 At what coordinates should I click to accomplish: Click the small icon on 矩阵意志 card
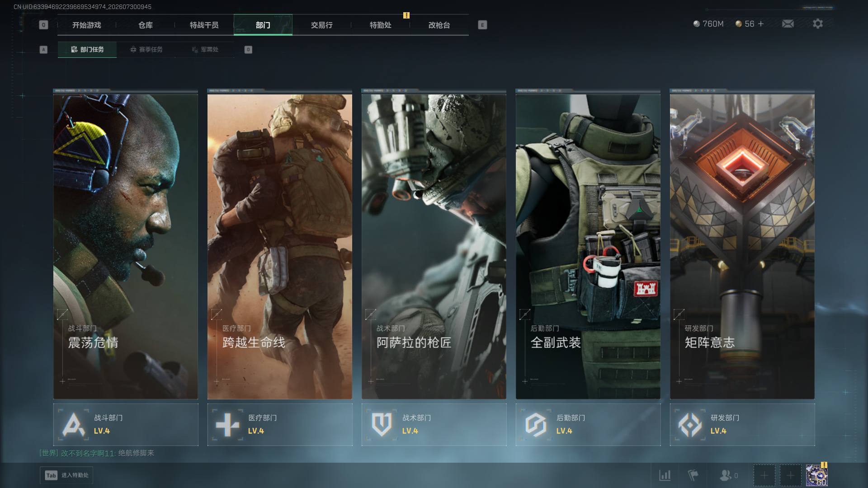[x=679, y=314]
